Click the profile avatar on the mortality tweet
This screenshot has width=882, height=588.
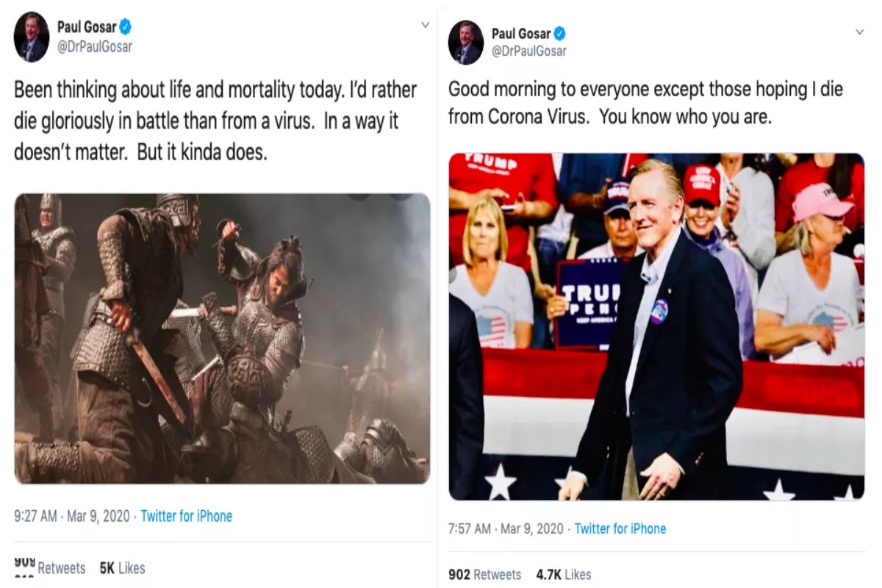pos(32,37)
